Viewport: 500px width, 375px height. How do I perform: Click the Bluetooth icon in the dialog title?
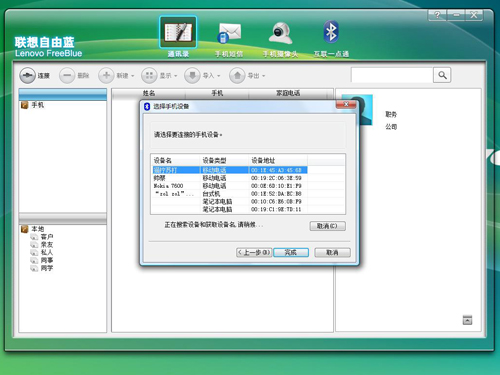click(147, 106)
